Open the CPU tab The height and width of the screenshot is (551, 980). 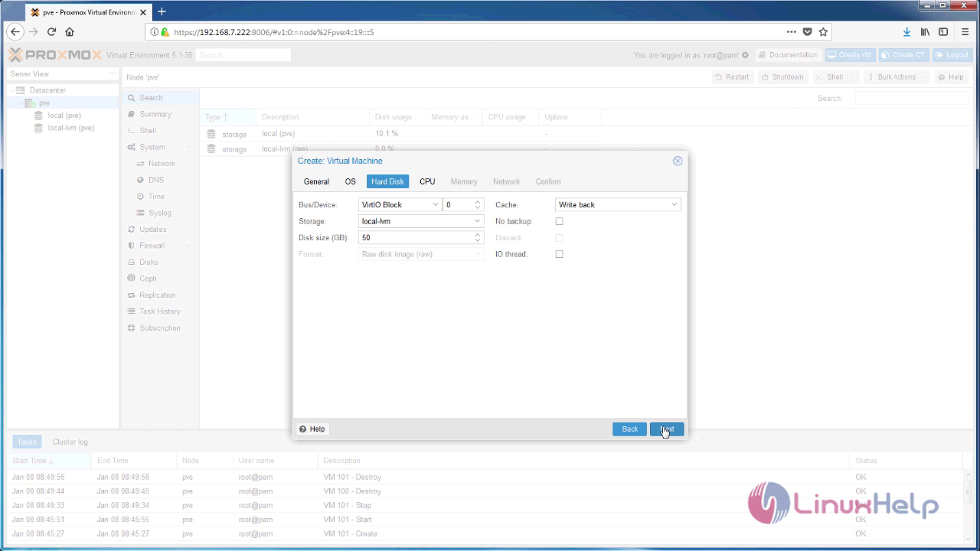pos(427,181)
